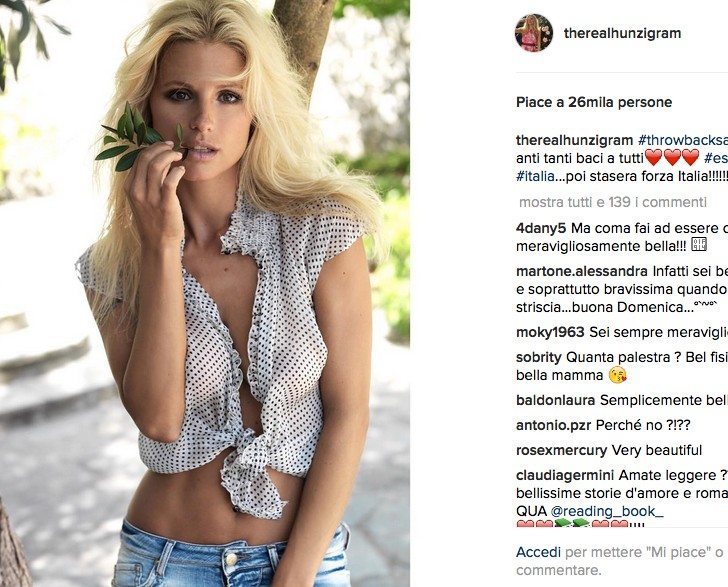Viewport: 728px width, 587px height.
Task: Visit antonio.pzr profile
Action: click(x=553, y=425)
